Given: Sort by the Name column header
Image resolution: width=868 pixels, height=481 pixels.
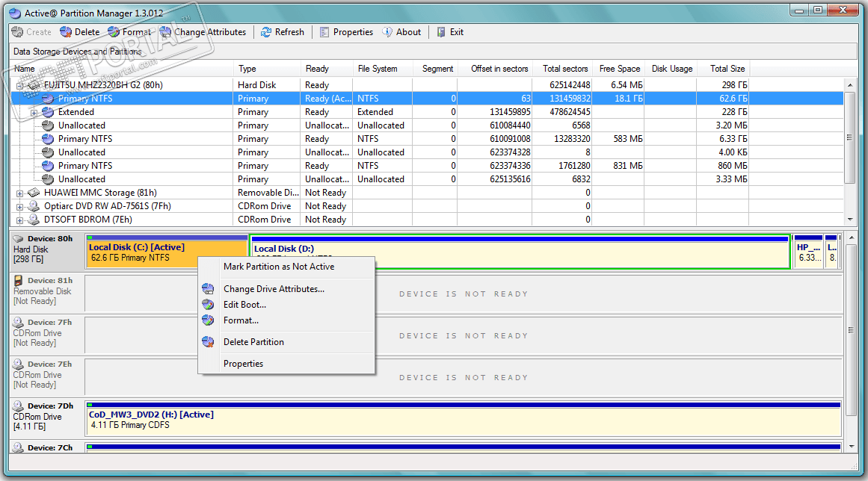Looking at the screenshot, I should (122, 69).
